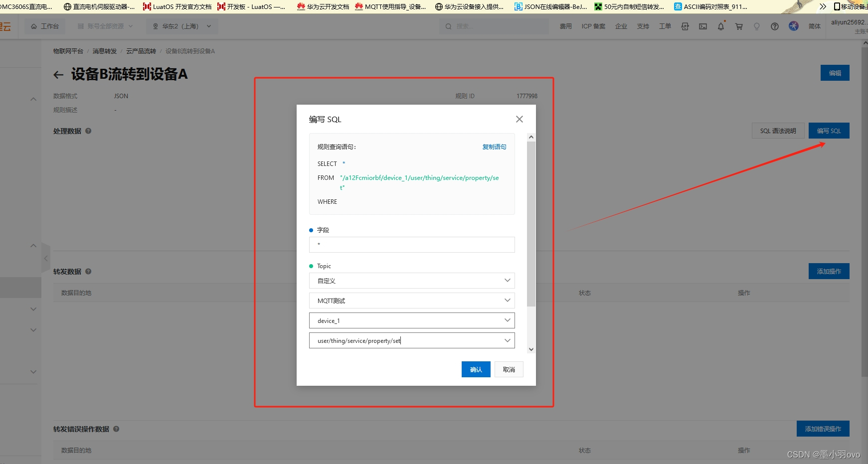Open the MQTT使用指导 bookmark
The image size is (868, 464).
pyautogui.click(x=390, y=6)
